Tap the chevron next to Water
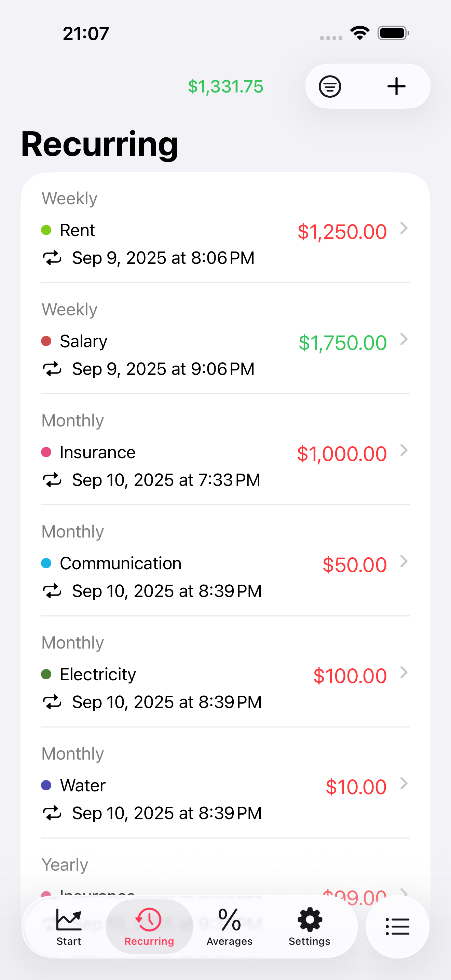 click(x=404, y=784)
